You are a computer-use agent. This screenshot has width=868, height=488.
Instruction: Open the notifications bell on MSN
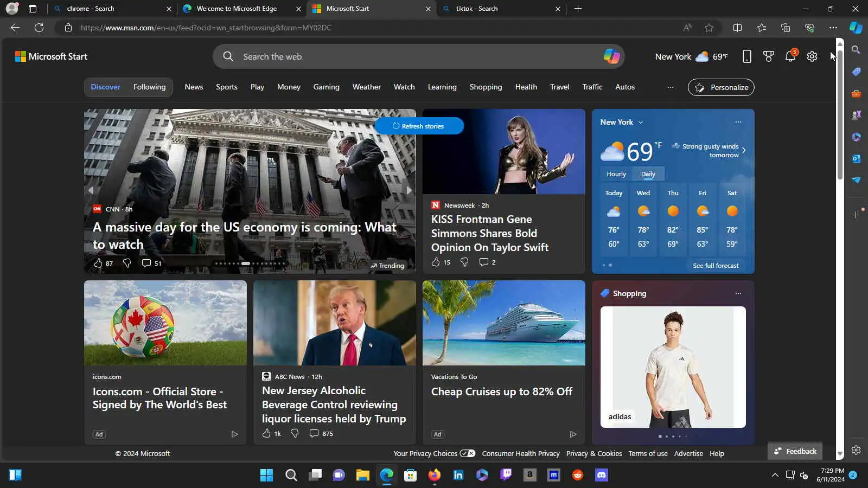tap(790, 56)
